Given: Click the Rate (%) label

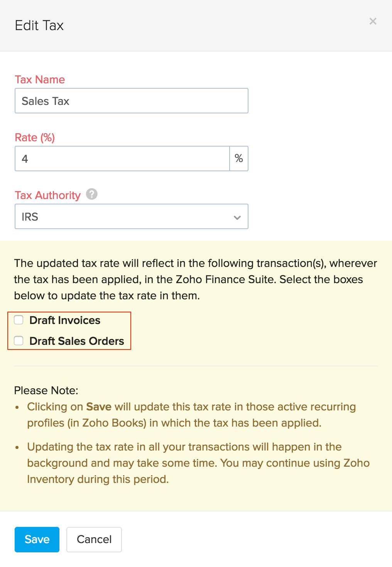Looking at the screenshot, I should (x=35, y=137).
